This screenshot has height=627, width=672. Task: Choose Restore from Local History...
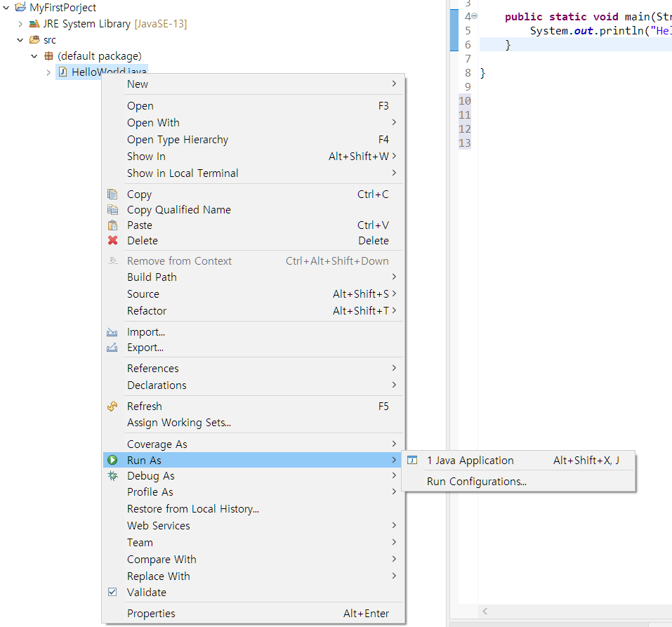coord(253,508)
